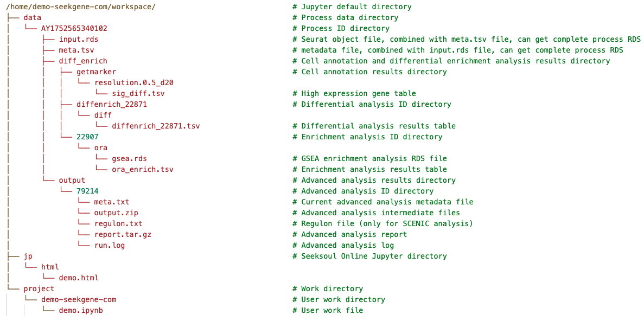This screenshot has width=644, height=321.
Task: Click the diffenrich_22871.tsv file
Action: pyautogui.click(x=156, y=126)
